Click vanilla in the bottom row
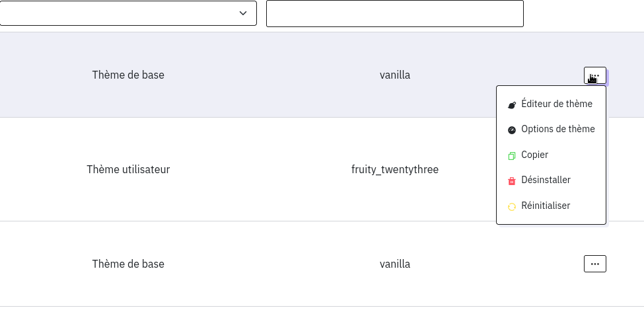This screenshot has width=644, height=312. coord(395,264)
